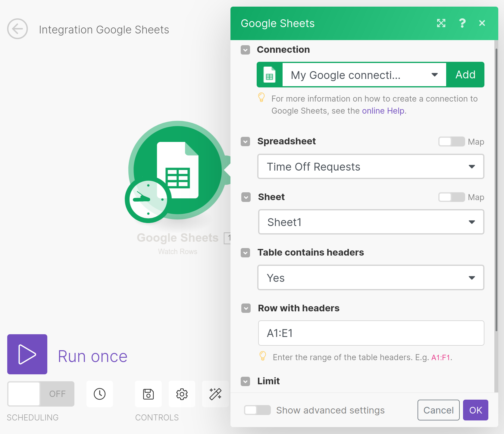Click the Watch Rows module label

(x=178, y=251)
